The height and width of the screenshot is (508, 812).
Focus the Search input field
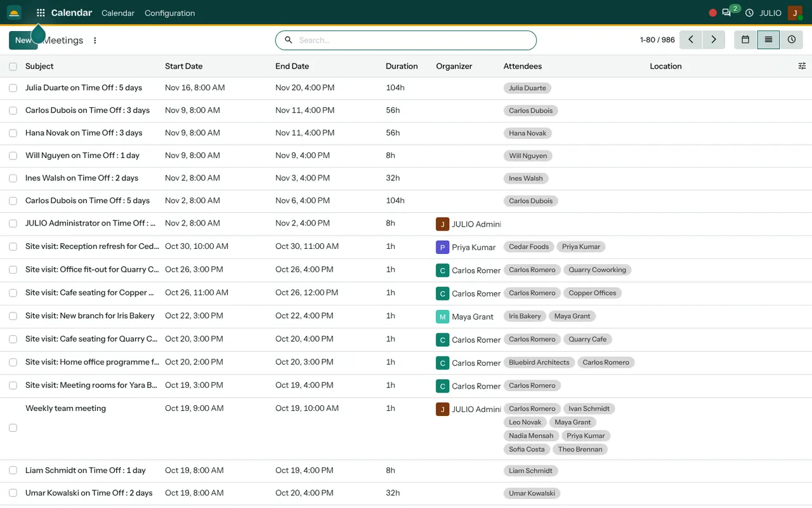point(416,40)
